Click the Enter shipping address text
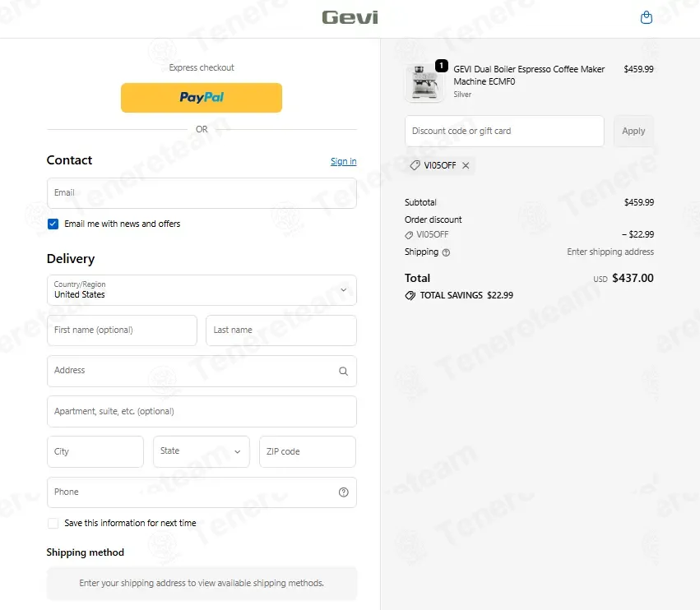This screenshot has width=700, height=610. (610, 252)
